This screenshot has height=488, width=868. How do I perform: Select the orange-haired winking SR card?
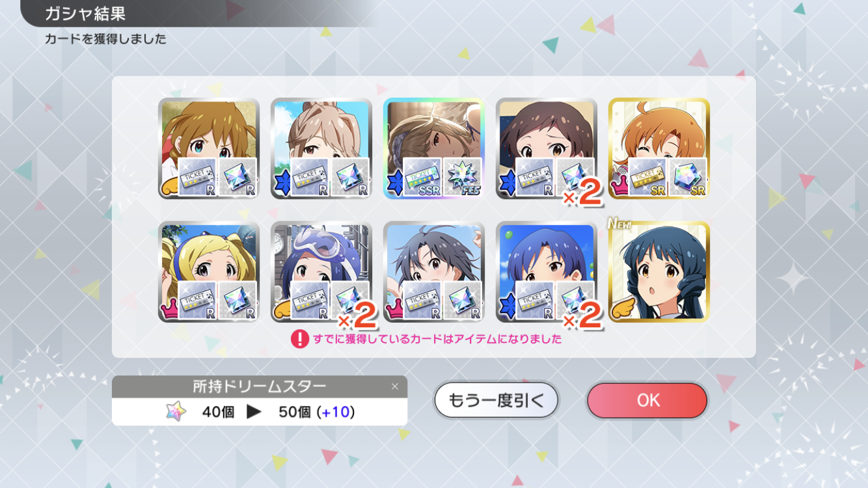click(658, 148)
